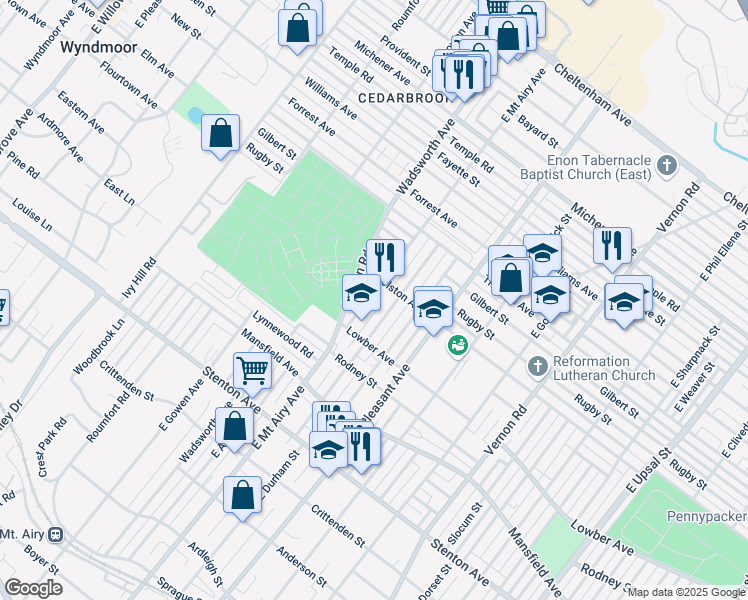The width and height of the screenshot is (748, 600).
Task: Click the Woodbrook Ln label
Action: pyautogui.click(x=99, y=346)
